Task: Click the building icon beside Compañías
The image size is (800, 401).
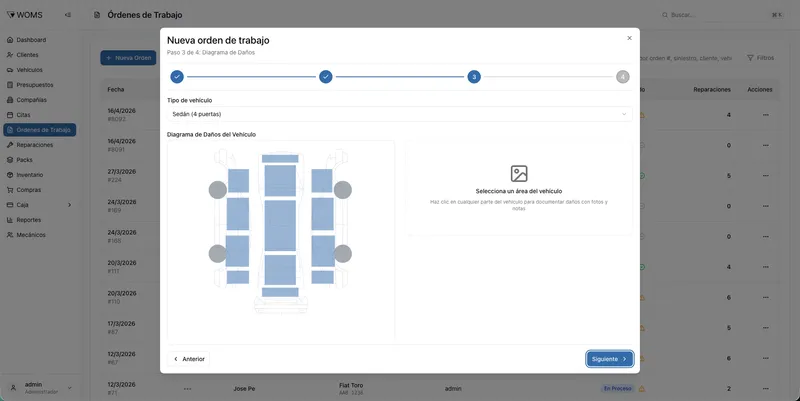Action: point(10,100)
